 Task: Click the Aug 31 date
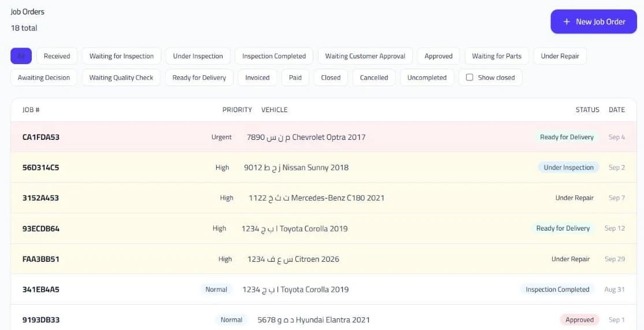coord(615,290)
